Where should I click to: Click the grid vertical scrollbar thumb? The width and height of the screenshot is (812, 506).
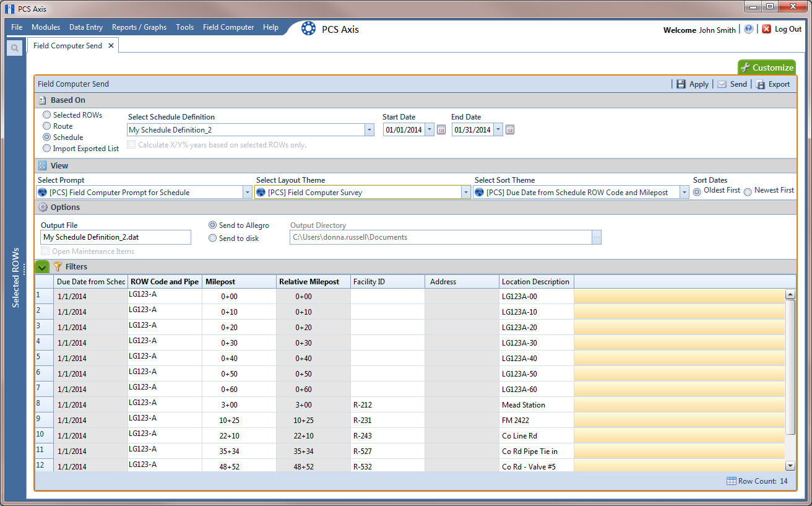coord(790,367)
